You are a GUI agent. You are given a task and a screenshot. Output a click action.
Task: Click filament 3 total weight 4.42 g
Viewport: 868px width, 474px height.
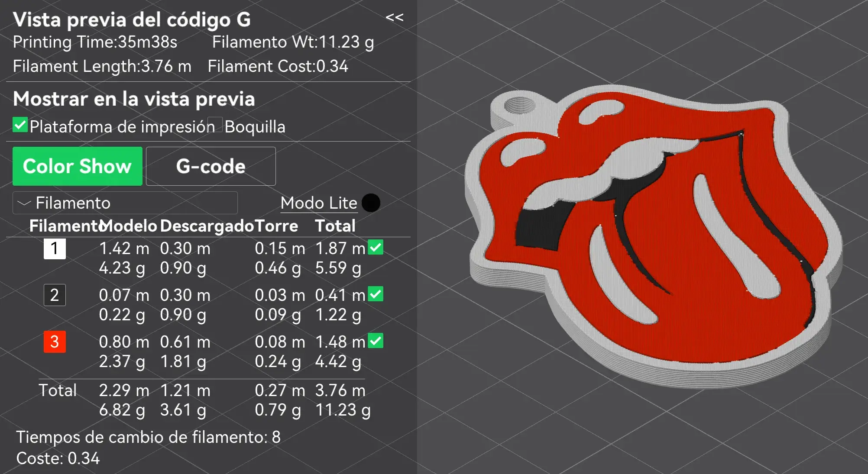(338, 361)
